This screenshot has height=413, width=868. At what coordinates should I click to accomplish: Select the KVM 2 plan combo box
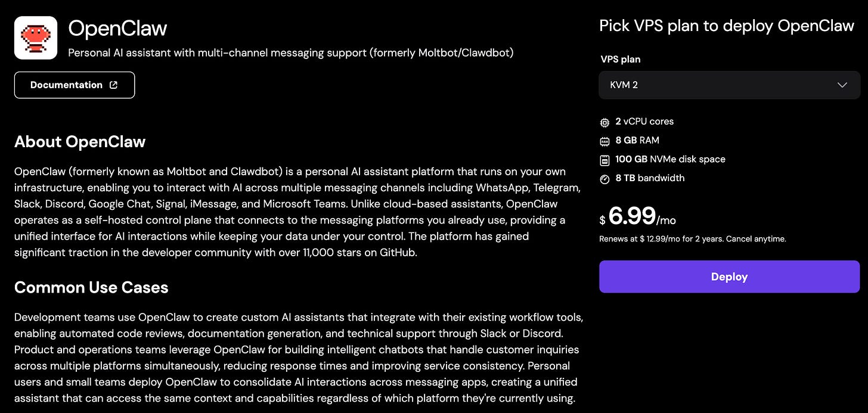pos(728,85)
